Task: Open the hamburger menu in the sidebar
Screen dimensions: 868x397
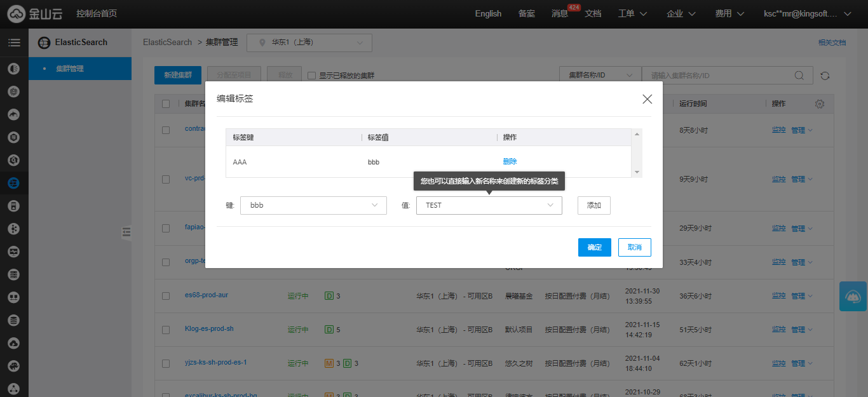Action: click(x=14, y=43)
